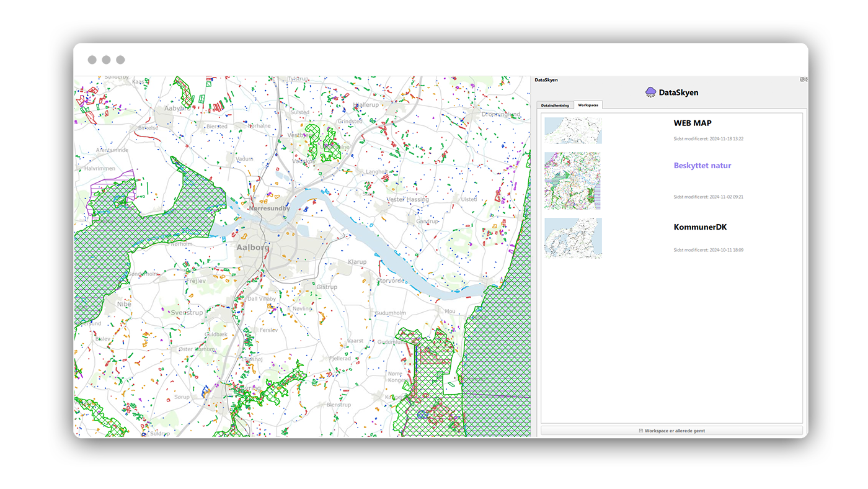Click the Nørresundby label on the map

click(269, 209)
